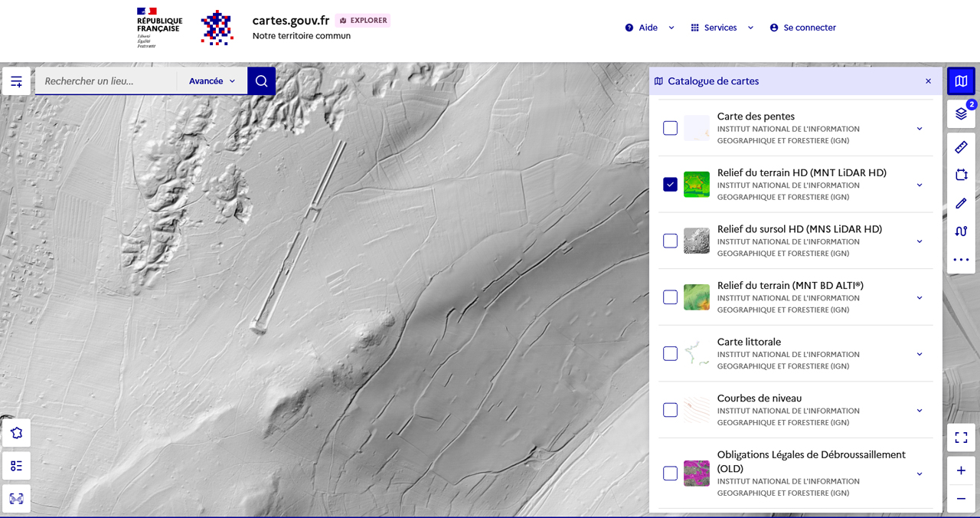
Task: Click the magnifier search button
Action: (x=261, y=81)
